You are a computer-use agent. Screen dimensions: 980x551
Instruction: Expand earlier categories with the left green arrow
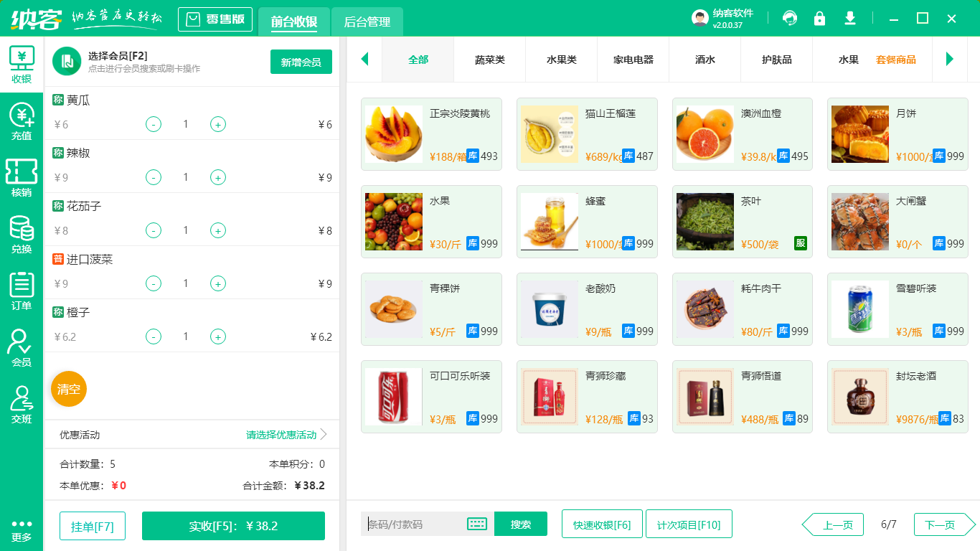[364, 60]
